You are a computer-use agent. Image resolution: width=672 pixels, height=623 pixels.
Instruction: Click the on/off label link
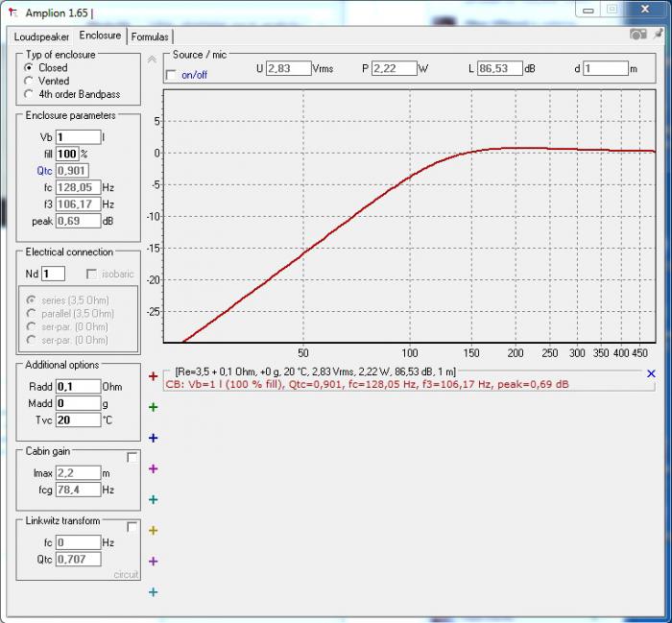point(194,75)
